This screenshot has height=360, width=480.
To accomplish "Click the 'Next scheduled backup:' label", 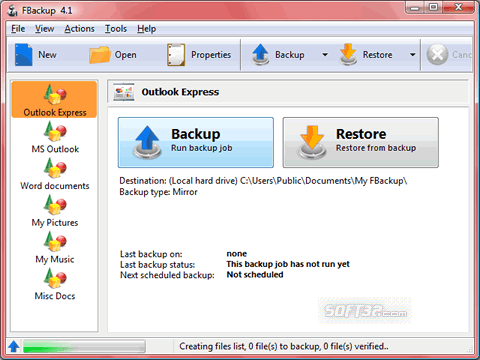I will [x=167, y=275].
